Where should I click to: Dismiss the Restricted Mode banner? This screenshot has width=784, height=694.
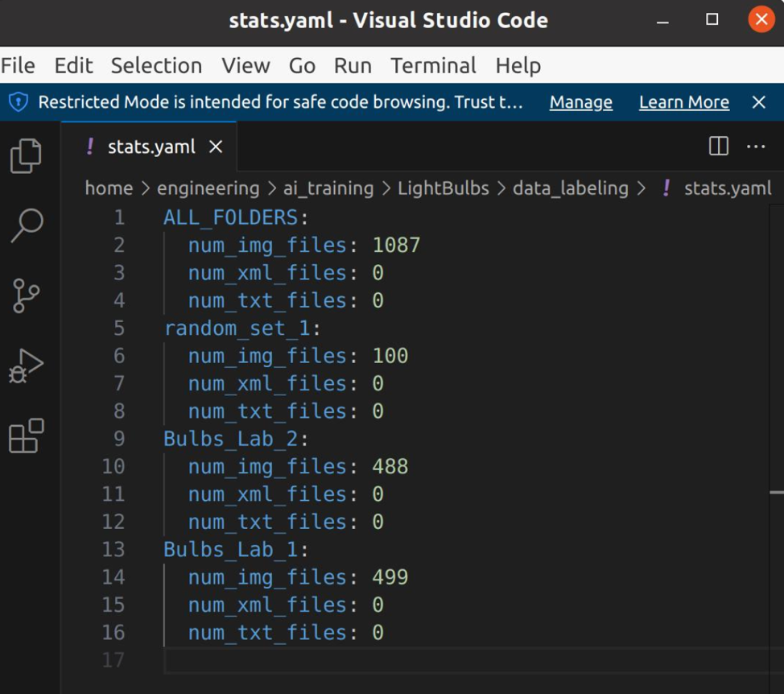(758, 102)
